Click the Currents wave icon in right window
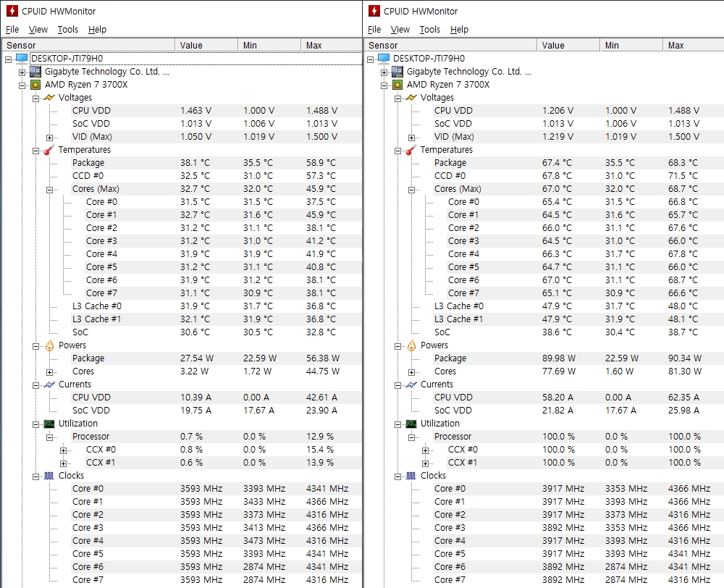 click(411, 385)
